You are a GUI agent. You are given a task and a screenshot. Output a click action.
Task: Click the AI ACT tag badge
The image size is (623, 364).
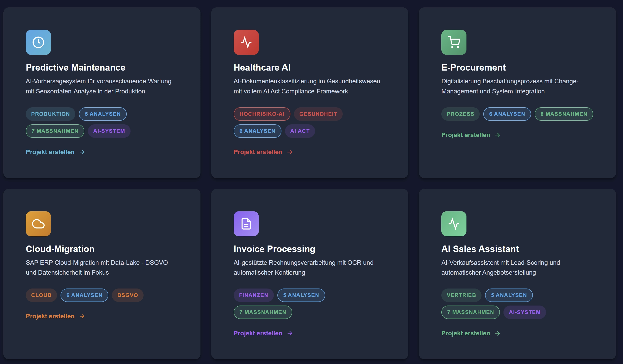300,131
